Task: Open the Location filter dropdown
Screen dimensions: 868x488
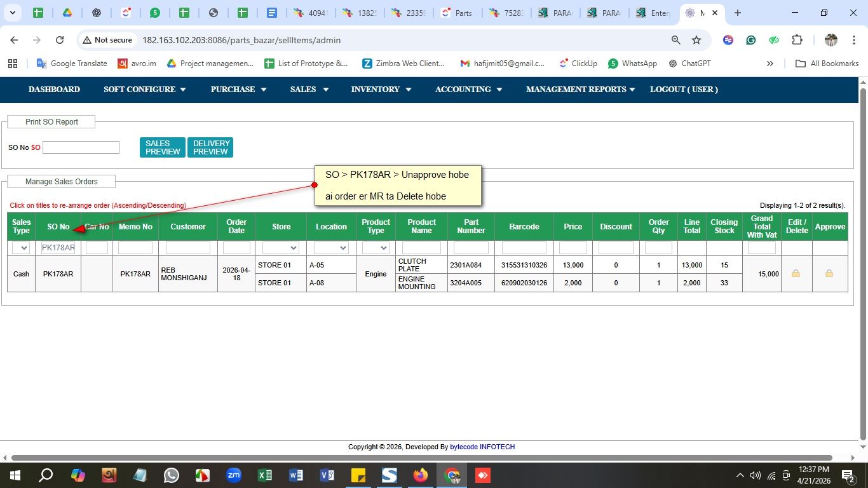Action: click(x=331, y=248)
